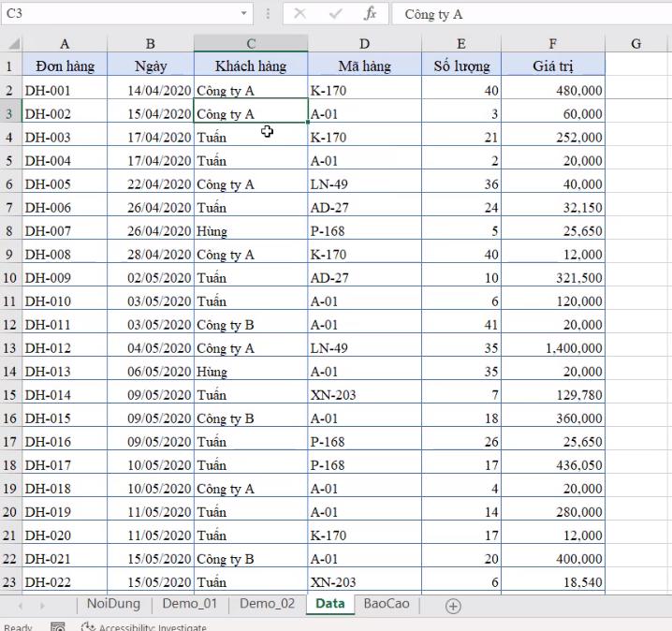Click the Cancel X icon in formula bar

(300, 14)
